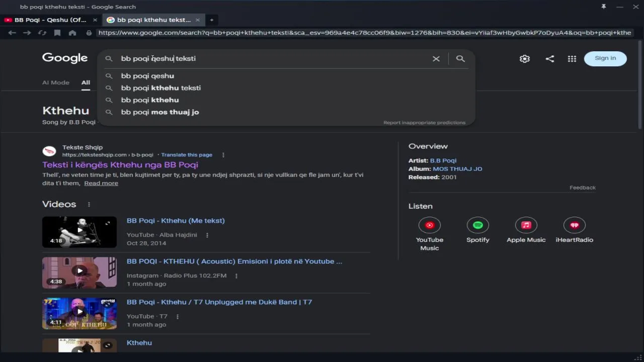Click the bookmark icon in the toolbar
This screenshot has height=362, width=644.
tap(57, 33)
